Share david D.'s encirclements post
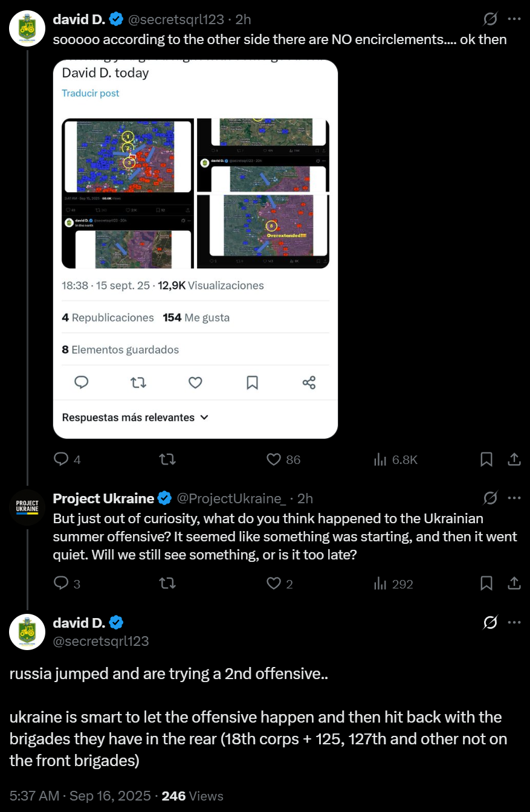Screen dimensions: 530x812 pos(514,460)
